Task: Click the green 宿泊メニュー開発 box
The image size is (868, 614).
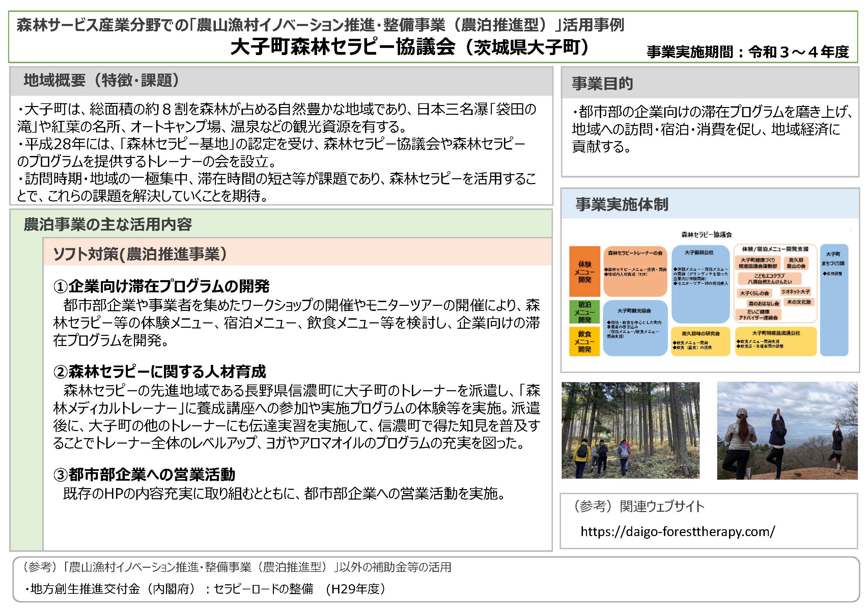Action: click(x=585, y=312)
